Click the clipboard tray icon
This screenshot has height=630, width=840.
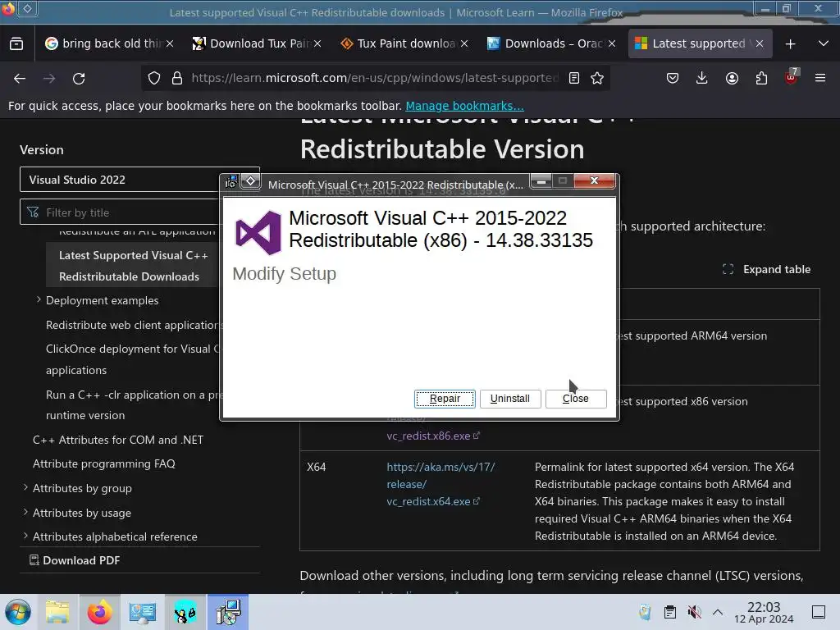click(669, 612)
